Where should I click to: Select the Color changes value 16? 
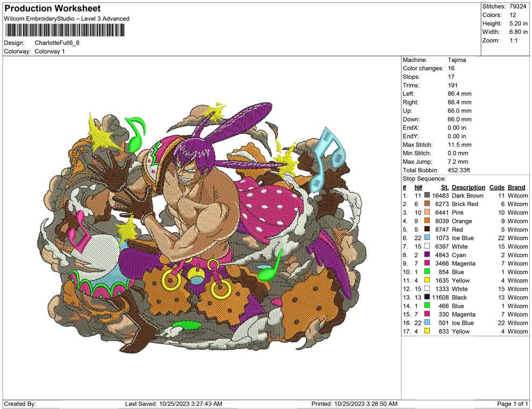pyautogui.click(x=451, y=68)
